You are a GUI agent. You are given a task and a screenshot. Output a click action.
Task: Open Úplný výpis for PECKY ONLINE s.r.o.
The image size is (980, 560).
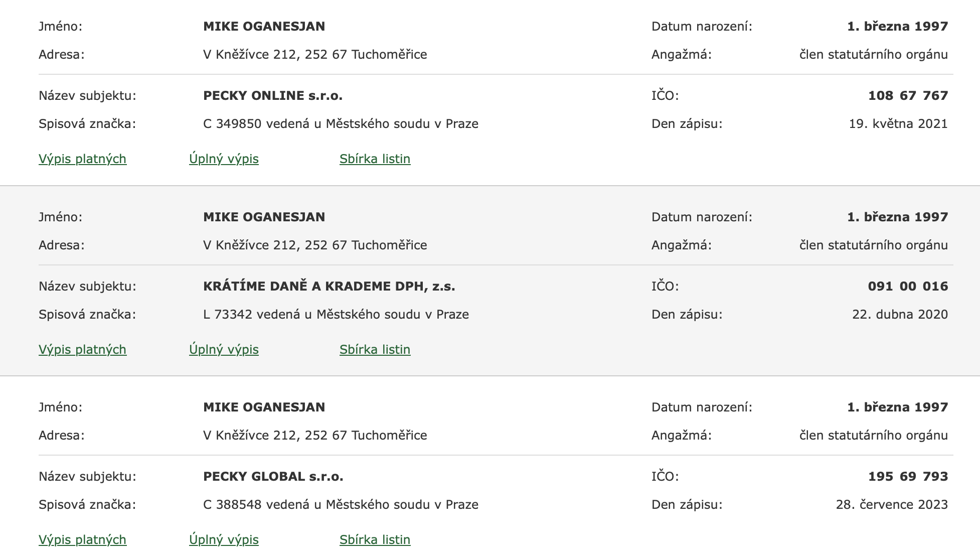coord(224,159)
